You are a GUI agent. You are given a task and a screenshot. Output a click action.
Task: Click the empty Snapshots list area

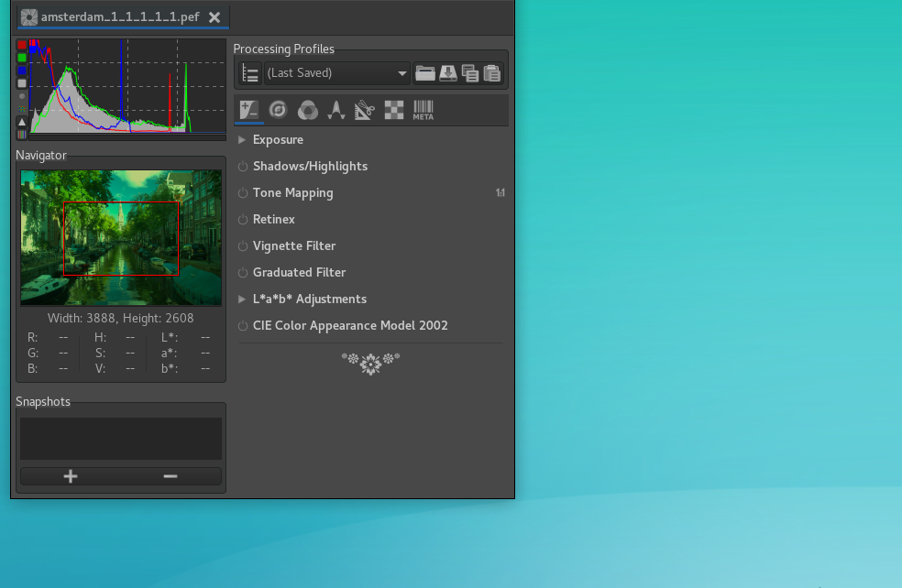coord(121,439)
